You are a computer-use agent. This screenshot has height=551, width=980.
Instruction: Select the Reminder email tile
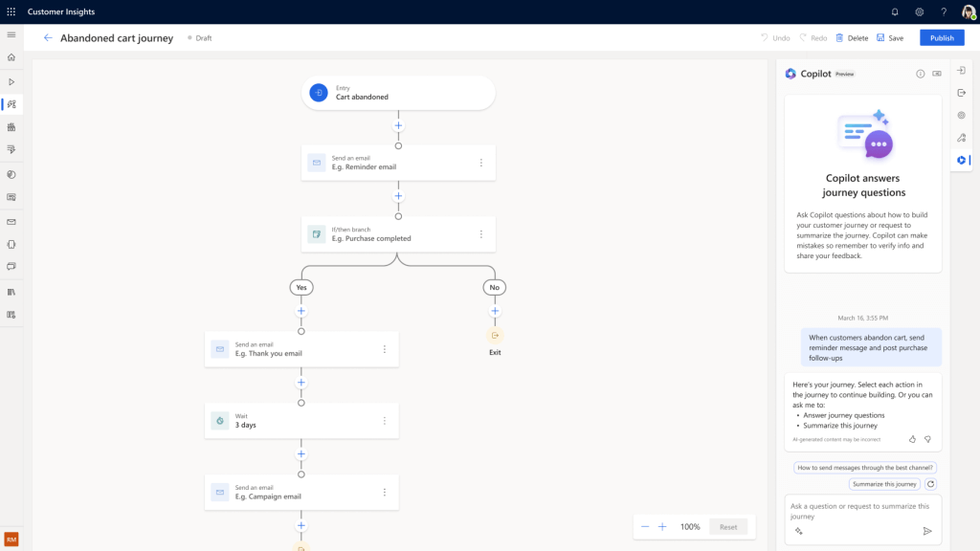coord(398,163)
